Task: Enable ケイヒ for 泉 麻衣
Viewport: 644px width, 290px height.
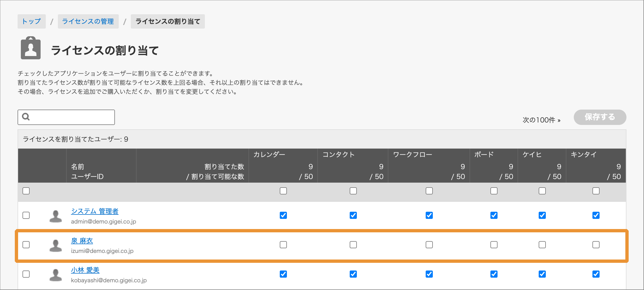Action: 542,245
